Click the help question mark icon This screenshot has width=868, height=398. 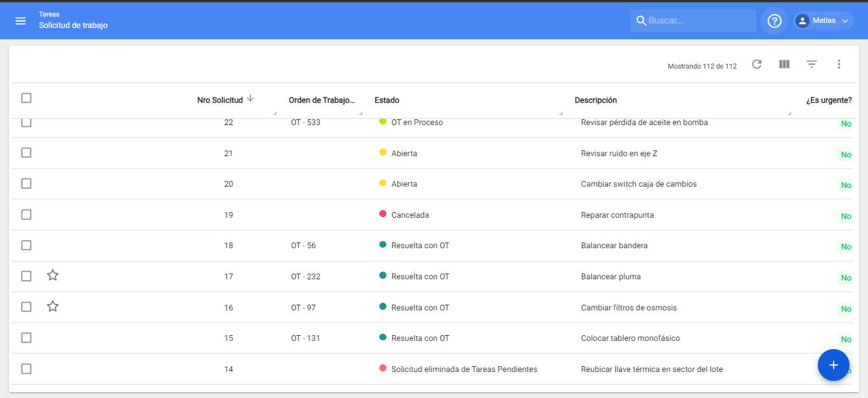click(774, 21)
